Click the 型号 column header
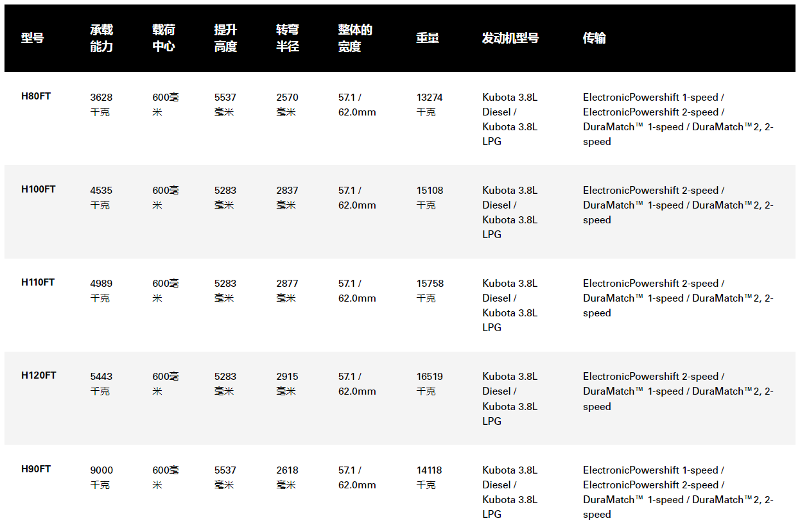The height and width of the screenshot is (532, 800). [33, 39]
